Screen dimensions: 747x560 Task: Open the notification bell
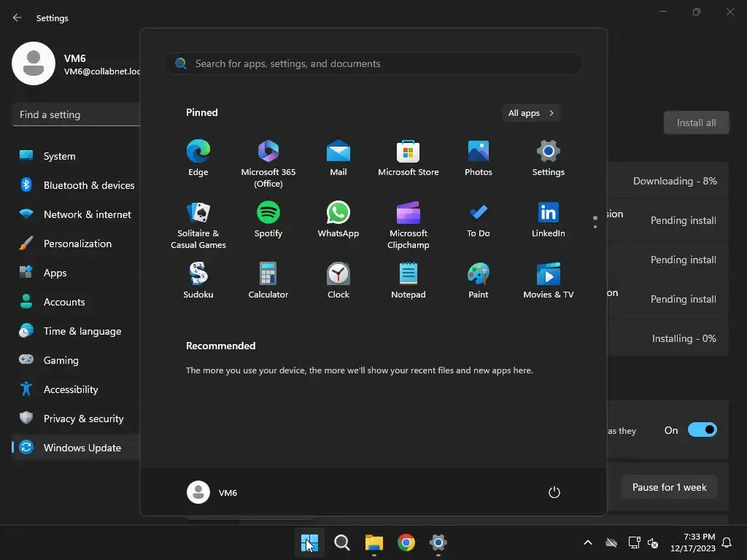(727, 542)
